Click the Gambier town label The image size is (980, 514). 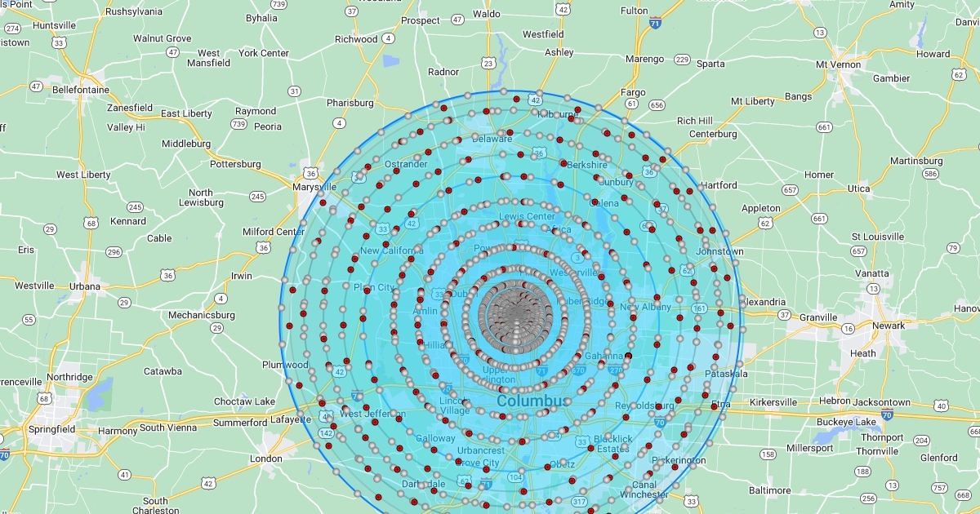tap(891, 78)
